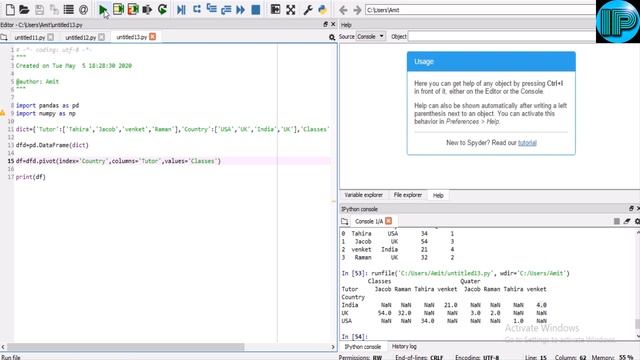Step into function debug icon
Image resolution: width=640 pixels, height=360 pixels.
click(211, 9)
